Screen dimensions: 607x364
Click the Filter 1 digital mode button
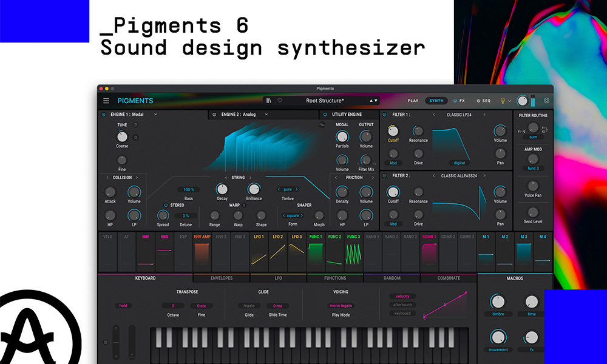coord(459,163)
